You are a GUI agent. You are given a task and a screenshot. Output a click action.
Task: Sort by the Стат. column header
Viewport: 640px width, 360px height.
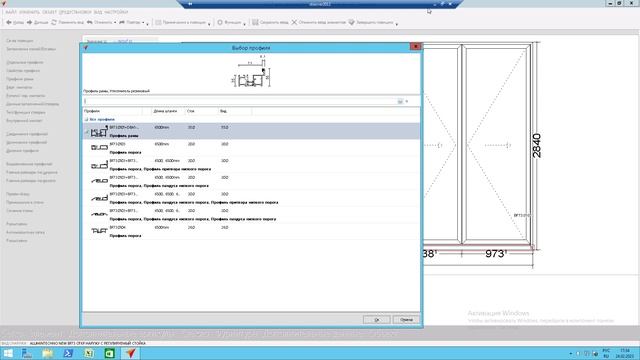pos(202,111)
